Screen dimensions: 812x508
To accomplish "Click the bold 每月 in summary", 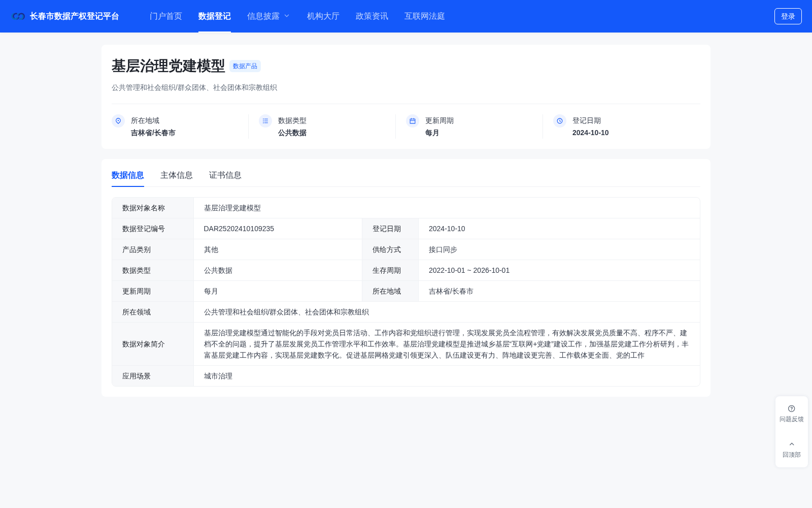I will coord(432,133).
